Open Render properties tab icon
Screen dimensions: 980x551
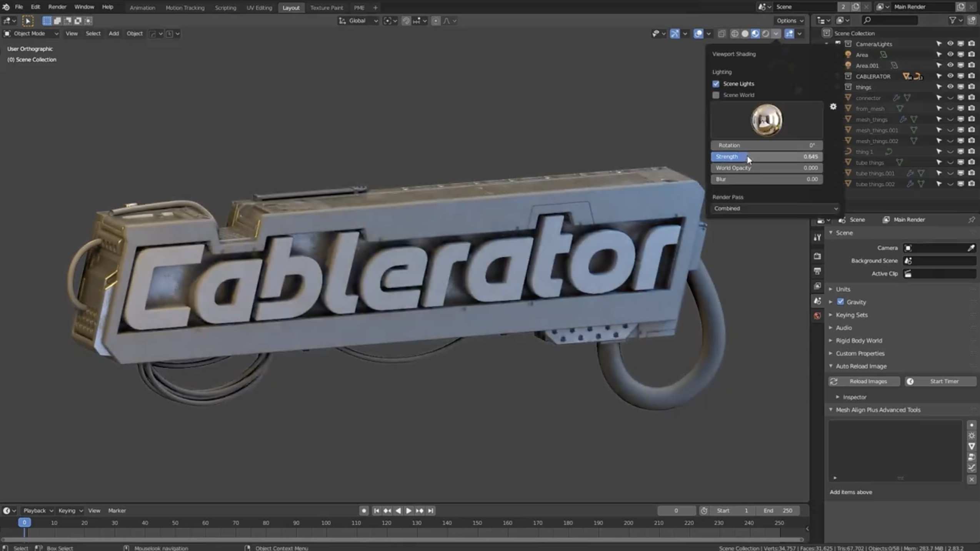pos(817,256)
